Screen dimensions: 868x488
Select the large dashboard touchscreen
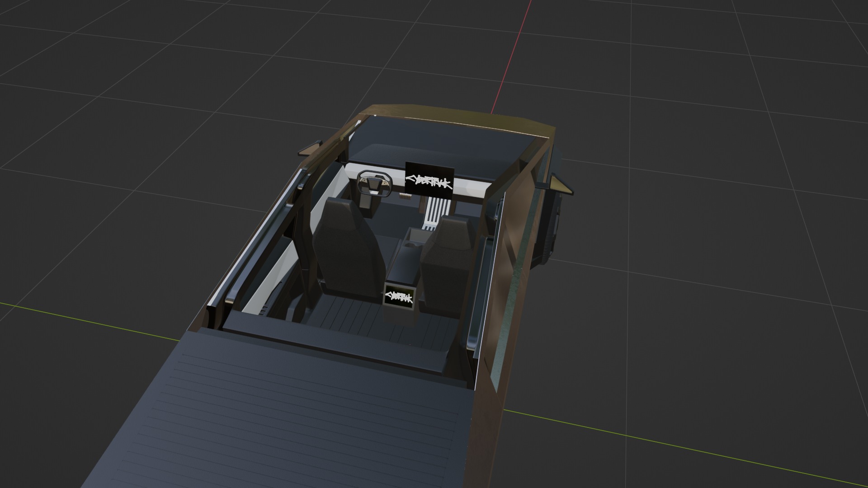429,180
